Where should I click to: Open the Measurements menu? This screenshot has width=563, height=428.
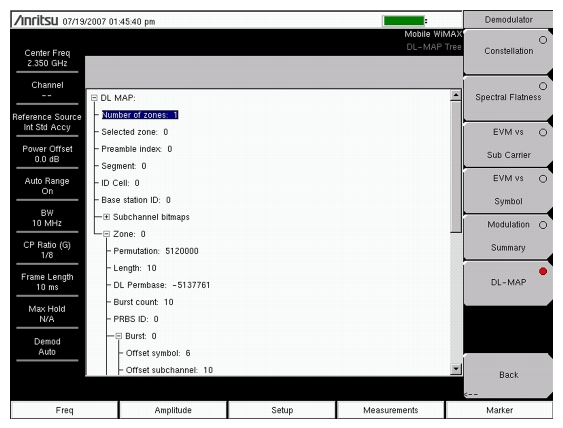[x=391, y=410]
